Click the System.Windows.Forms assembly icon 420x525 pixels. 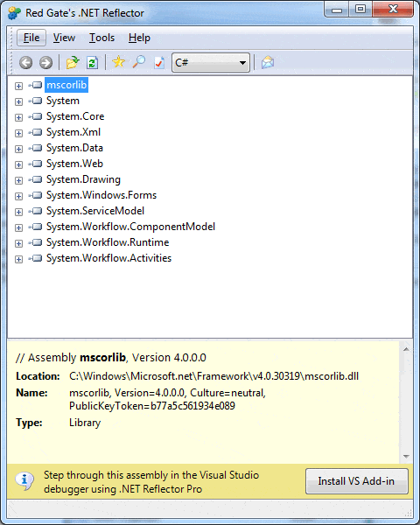[x=36, y=195]
